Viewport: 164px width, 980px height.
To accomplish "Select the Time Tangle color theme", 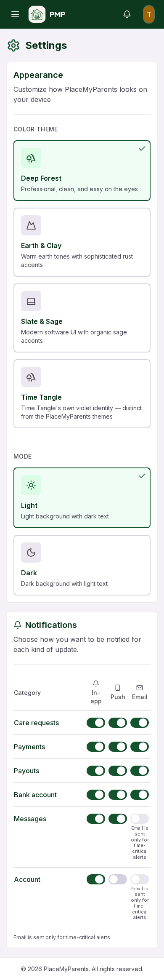I will [x=82, y=394].
